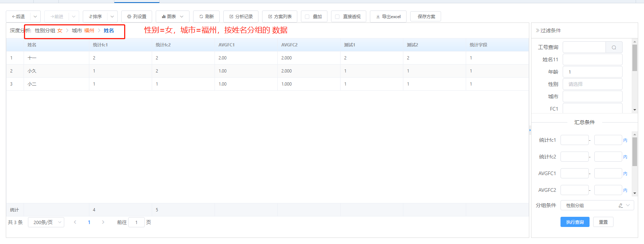
Task: Enable the 叠加 checkbox
Action: tap(307, 17)
